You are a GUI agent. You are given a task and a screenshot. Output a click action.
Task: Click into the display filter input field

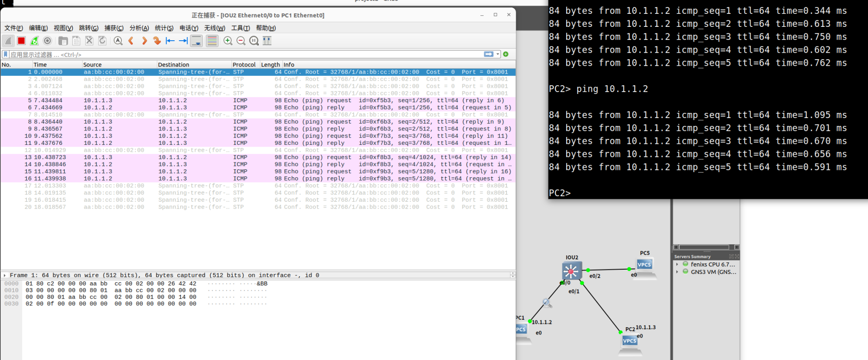pyautogui.click(x=245, y=54)
